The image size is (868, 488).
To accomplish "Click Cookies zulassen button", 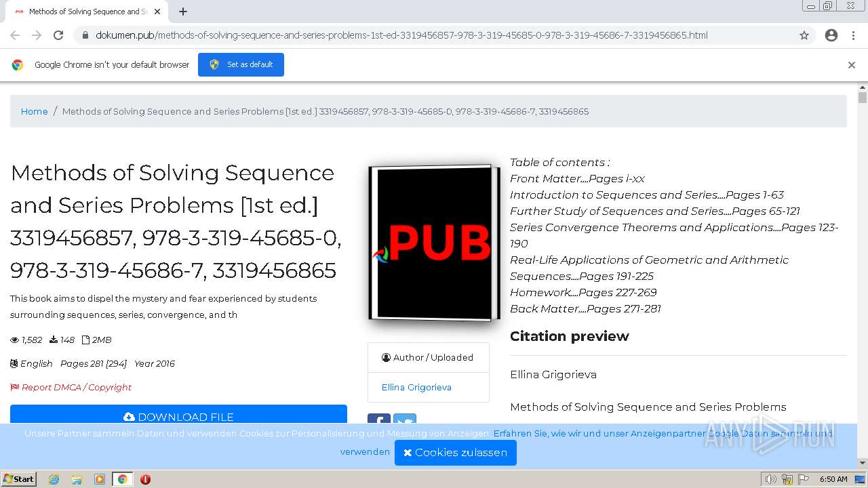I will (455, 452).
